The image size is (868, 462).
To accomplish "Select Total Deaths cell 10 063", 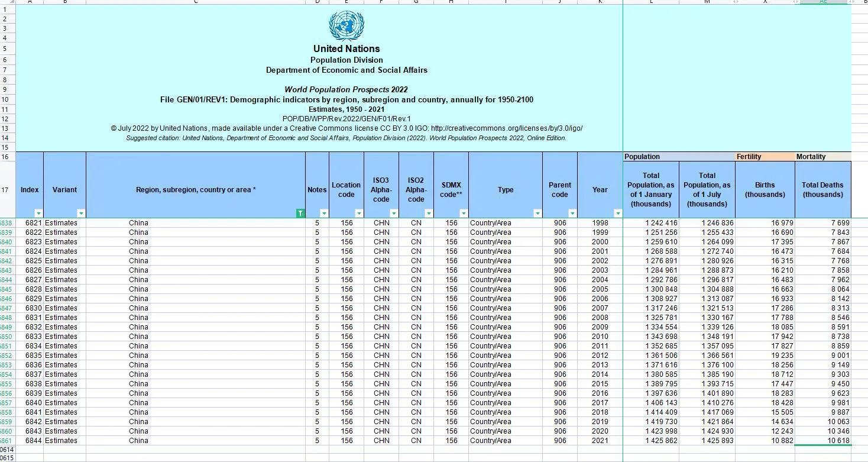I will tap(822, 422).
